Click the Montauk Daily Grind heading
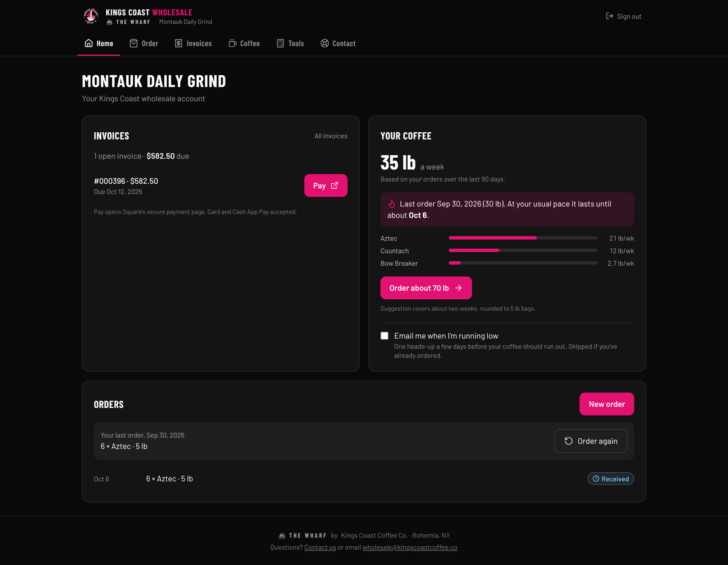Screen dimensions: 728x565 [154, 81]
